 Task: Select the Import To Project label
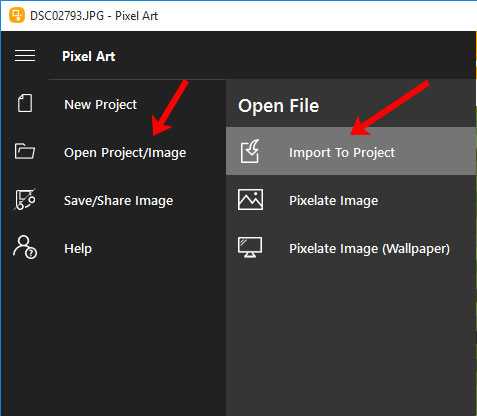[342, 153]
